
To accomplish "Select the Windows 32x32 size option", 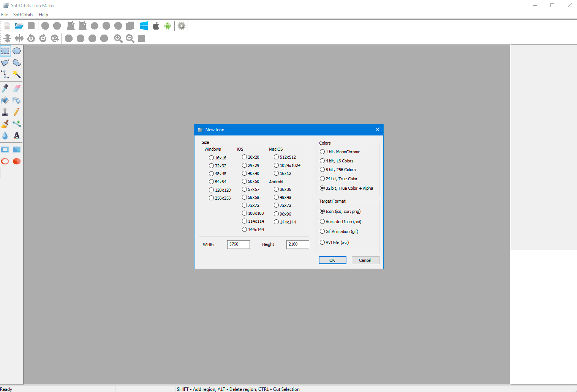I will (x=217, y=166).
